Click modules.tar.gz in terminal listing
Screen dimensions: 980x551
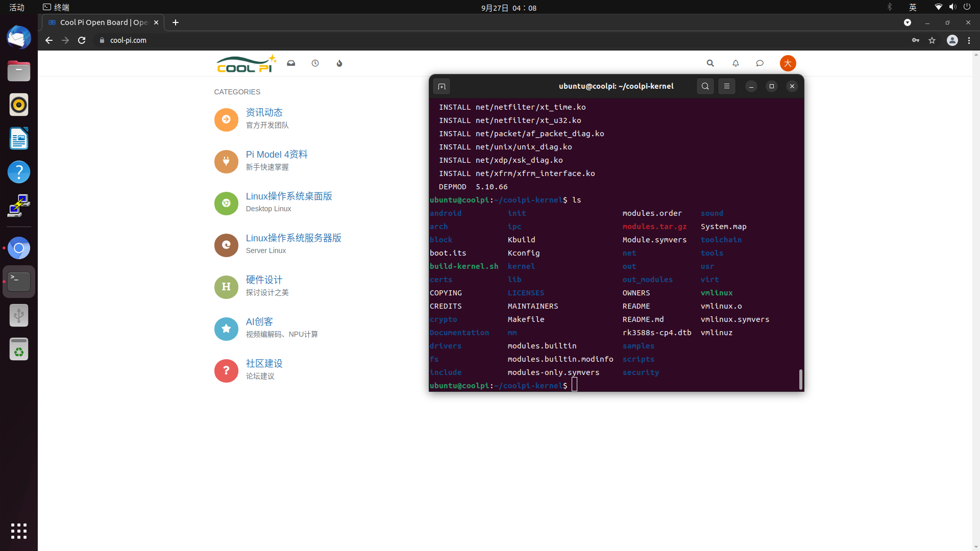coord(654,227)
